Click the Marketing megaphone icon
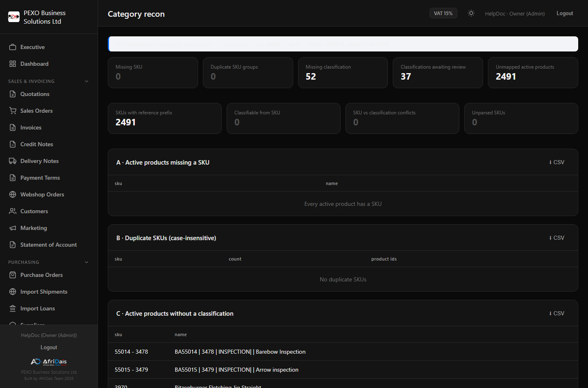Viewport: 588px width, 388px height. [13, 228]
